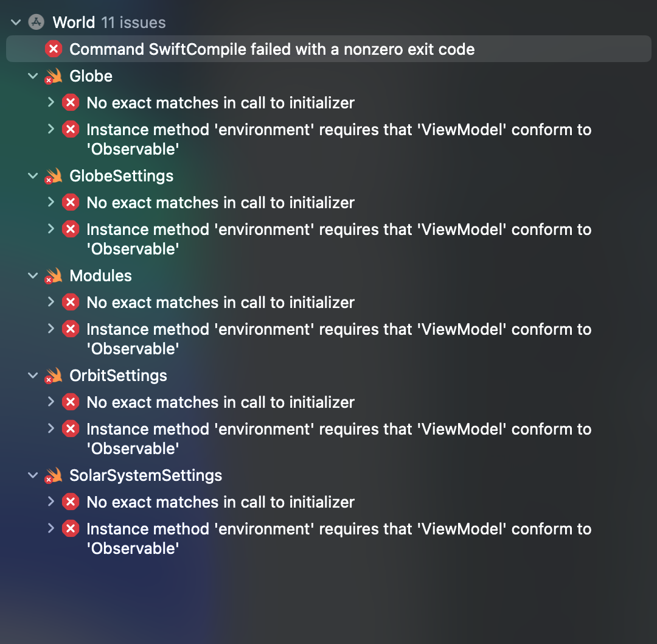This screenshot has width=657, height=644.
Task: Expand SolarSystemSettings 'No exact matches' error
Action: coord(50,502)
